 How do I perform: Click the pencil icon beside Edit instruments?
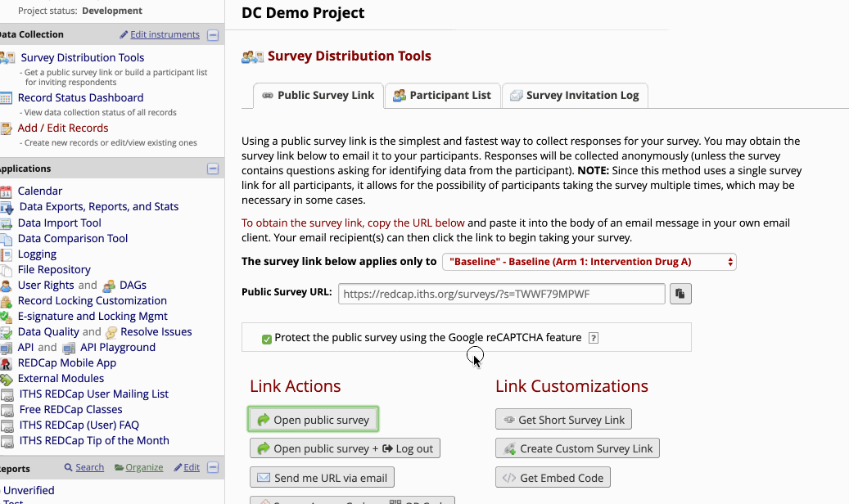pos(124,34)
